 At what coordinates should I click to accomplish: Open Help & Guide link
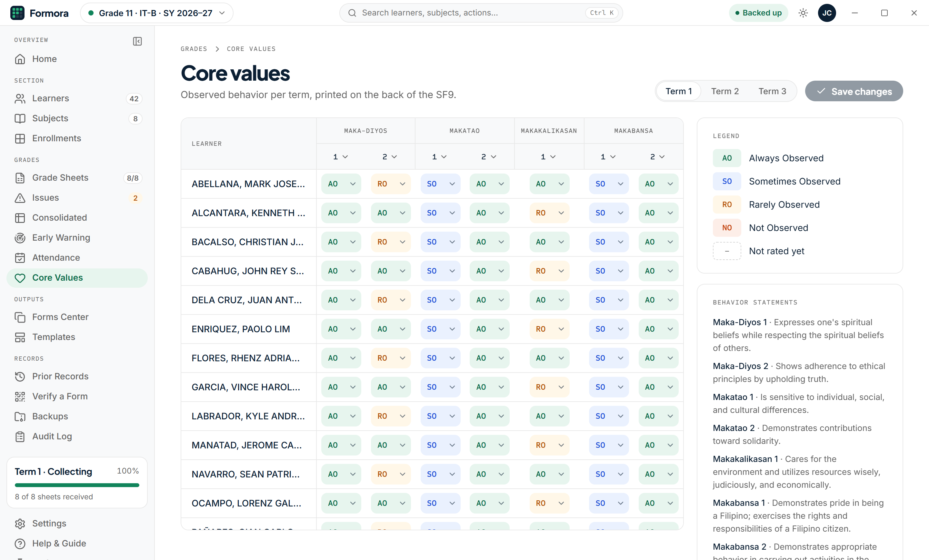(77, 544)
